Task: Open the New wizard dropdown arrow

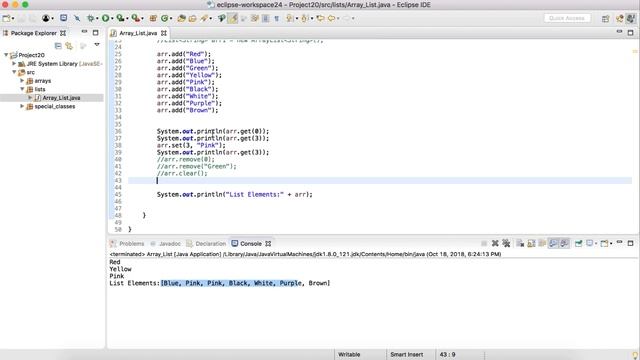Action: (13, 19)
